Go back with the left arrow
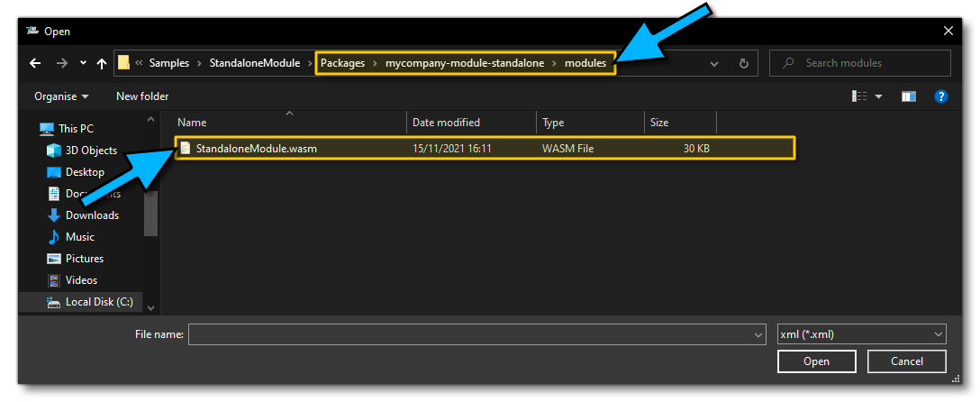980x402 pixels. tap(35, 63)
